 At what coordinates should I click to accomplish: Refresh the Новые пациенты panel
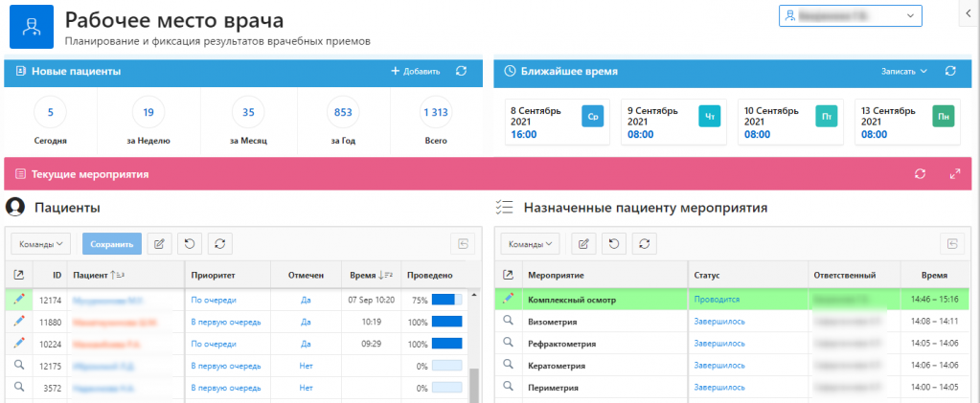point(461,71)
